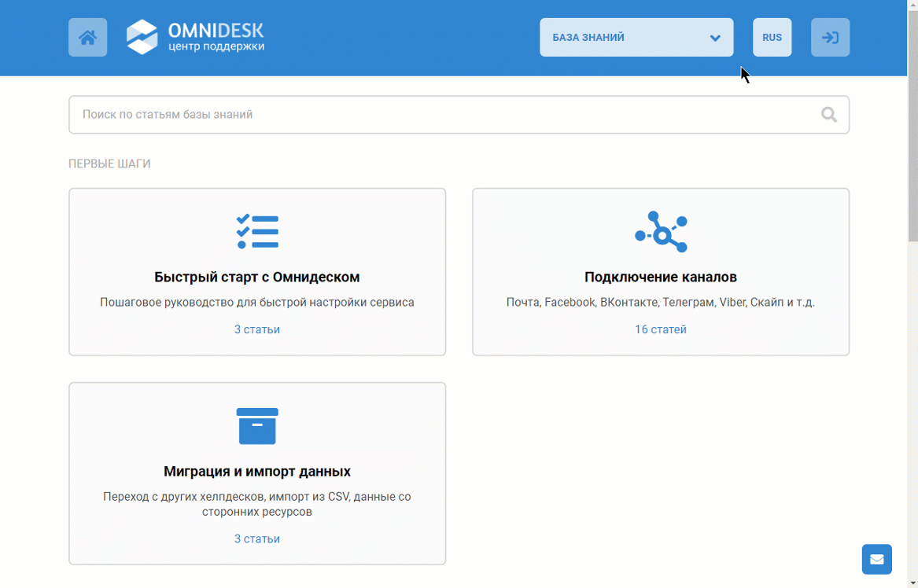Screen dimensions: 918x588
Task: Open 3 статьи under Миграция и импорт данных
Action: click(x=257, y=538)
